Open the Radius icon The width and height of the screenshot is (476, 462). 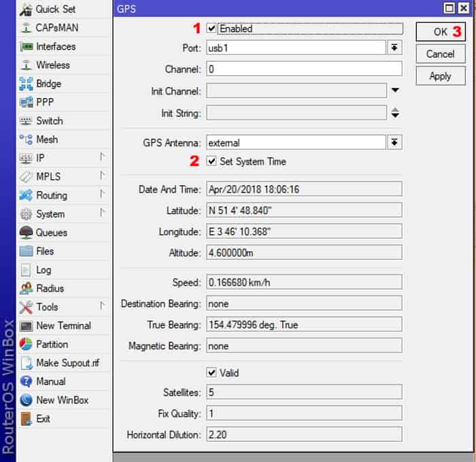[26, 288]
